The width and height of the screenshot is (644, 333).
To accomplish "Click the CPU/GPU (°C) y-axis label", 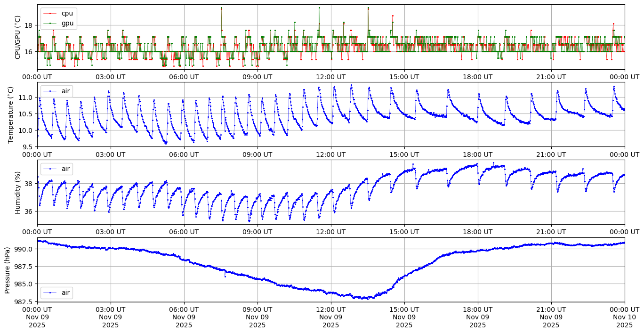I will coord(18,37).
